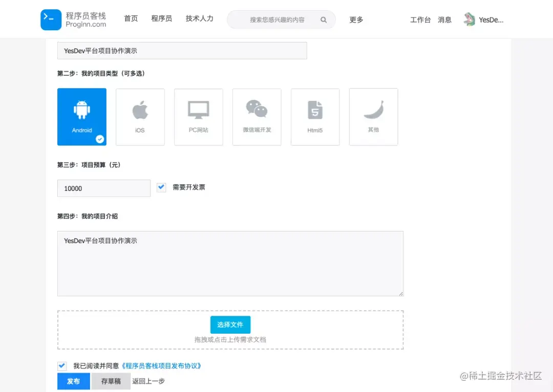Open the 程序员 nav menu
The width and height of the screenshot is (553, 392).
pos(161,18)
